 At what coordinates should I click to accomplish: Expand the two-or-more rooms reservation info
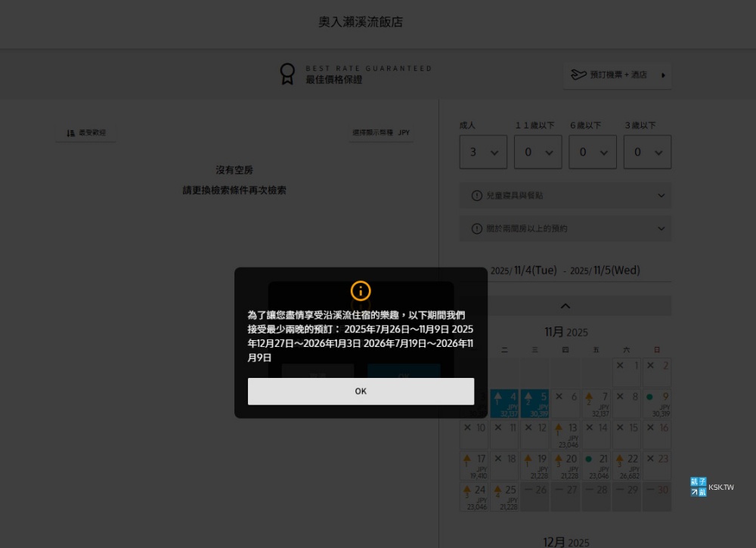click(x=565, y=228)
